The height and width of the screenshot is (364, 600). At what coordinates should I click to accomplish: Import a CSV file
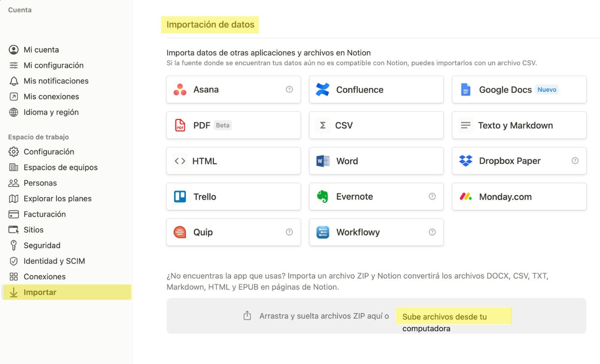coord(376,125)
